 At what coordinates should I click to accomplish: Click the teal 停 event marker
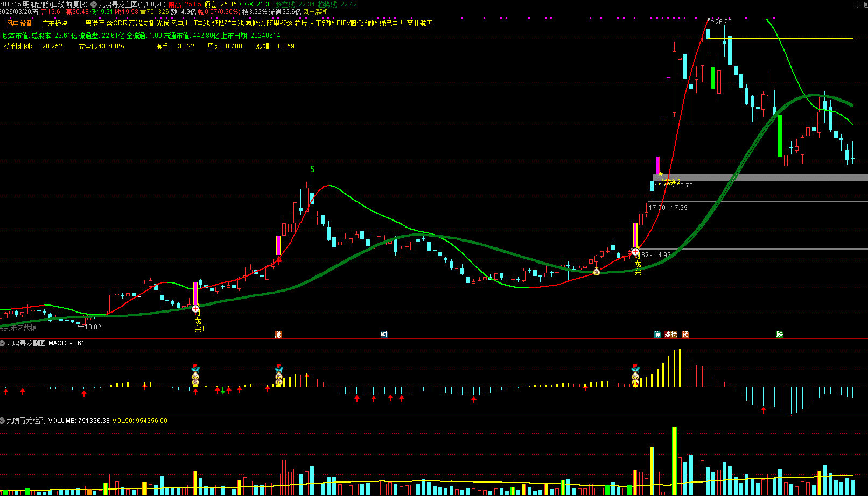(657, 335)
